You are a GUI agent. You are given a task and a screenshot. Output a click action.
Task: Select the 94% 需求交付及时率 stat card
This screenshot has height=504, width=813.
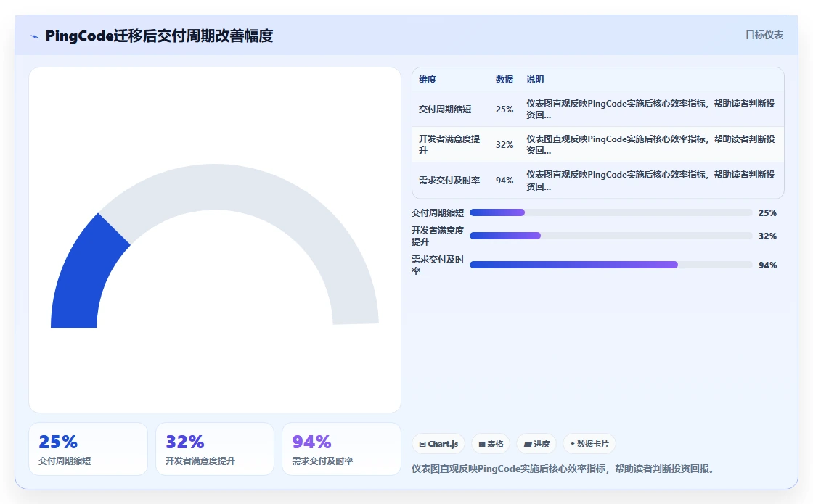[341, 449]
